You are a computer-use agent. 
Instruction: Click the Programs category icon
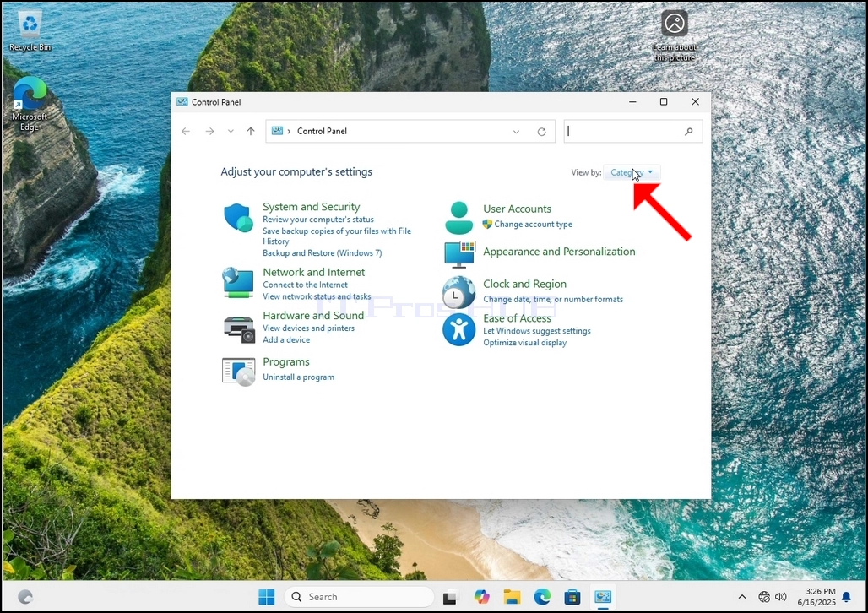pyautogui.click(x=239, y=371)
